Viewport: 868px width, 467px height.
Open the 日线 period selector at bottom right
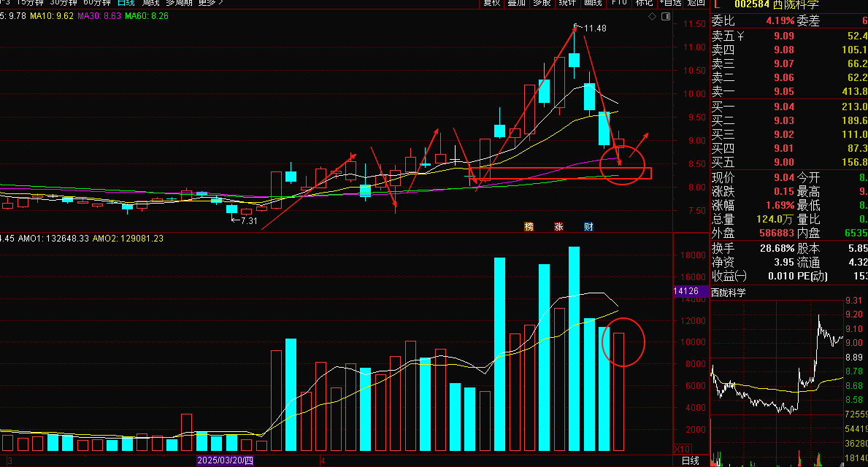point(690,460)
